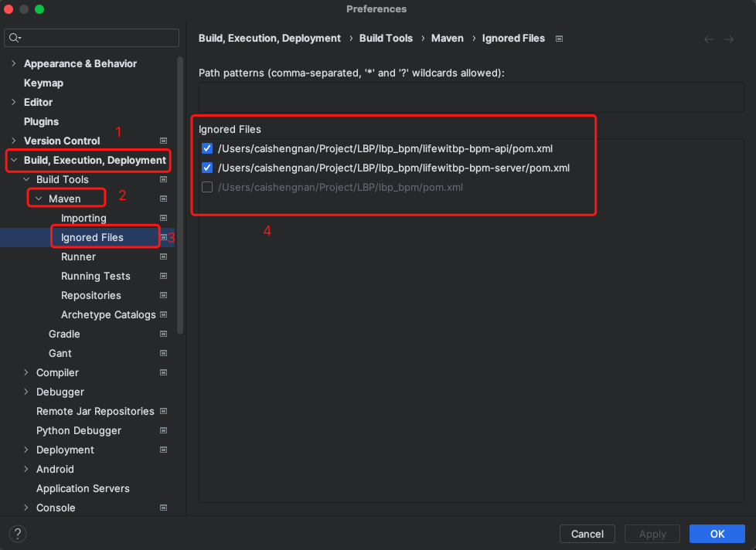Click project-level icon beside Maven row

[x=163, y=199]
